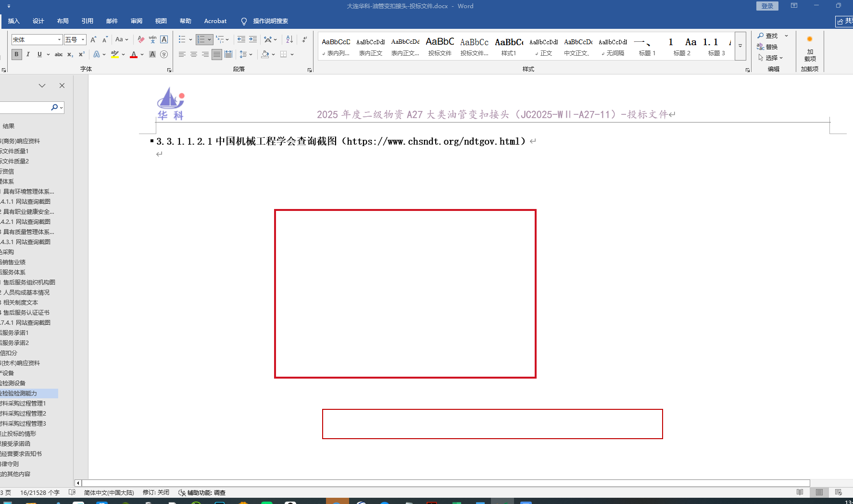Open the navigation pane options chevron
Viewport: 853px width, 504px height.
42,86
